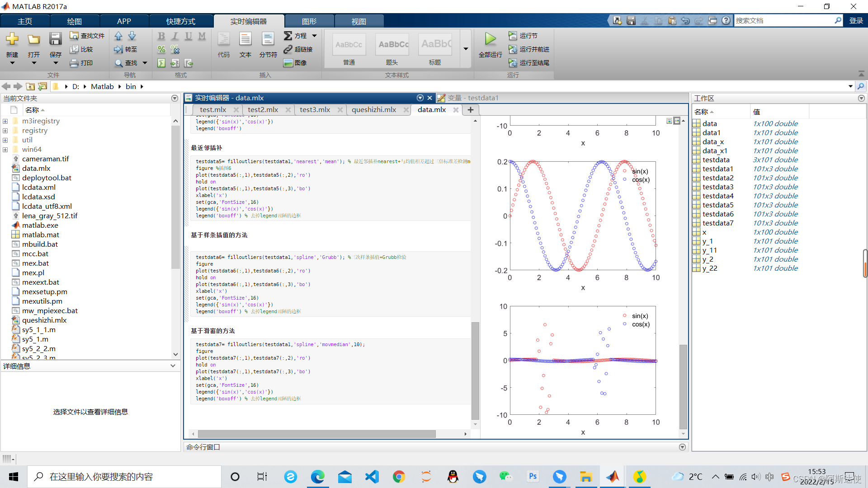
Task: Click the output pane vertical scrollbar
Action: click(x=683, y=386)
